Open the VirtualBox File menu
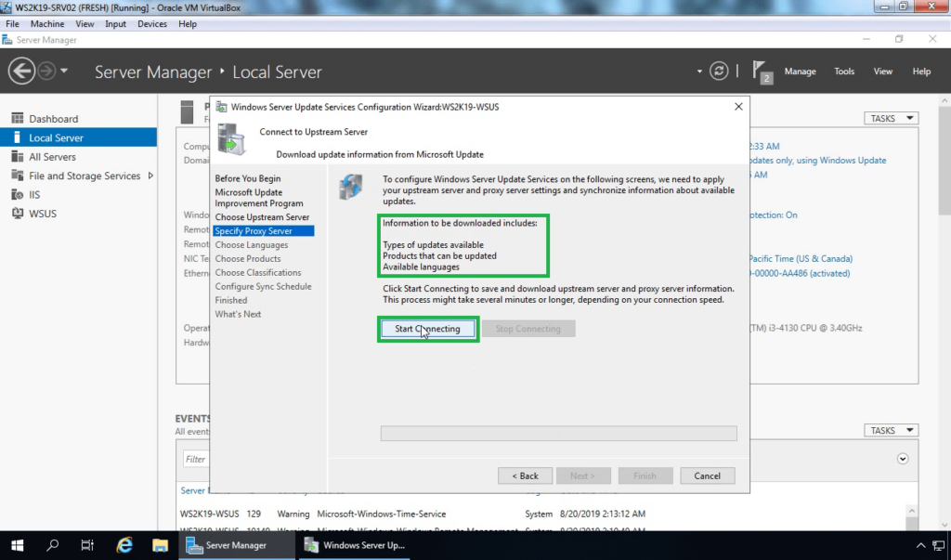Viewport: 951px width, 560px height. pyautogui.click(x=12, y=23)
